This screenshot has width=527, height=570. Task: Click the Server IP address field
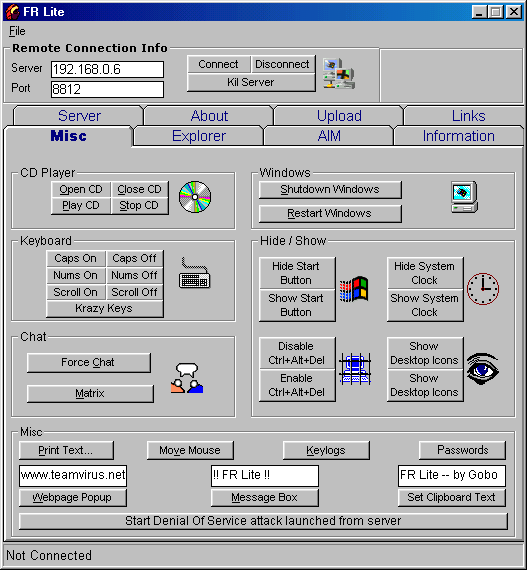107,69
